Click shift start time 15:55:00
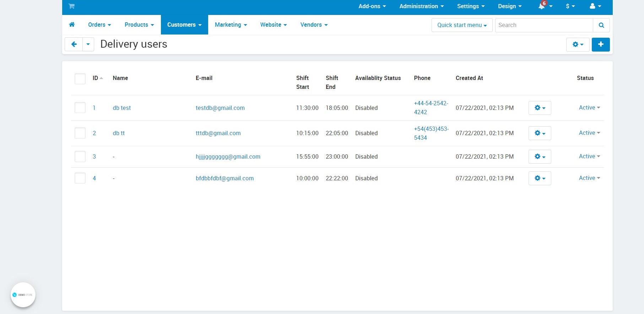Viewport: 644px width, 314px height. click(307, 156)
